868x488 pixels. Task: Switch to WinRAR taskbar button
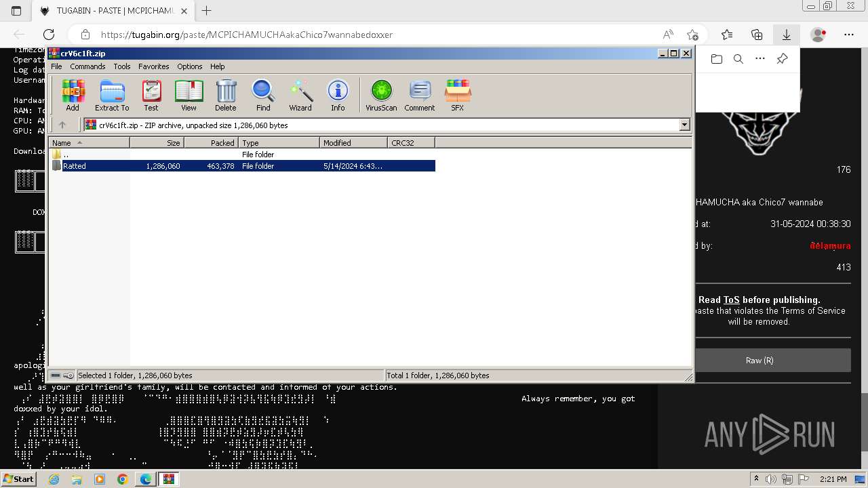point(168,479)
